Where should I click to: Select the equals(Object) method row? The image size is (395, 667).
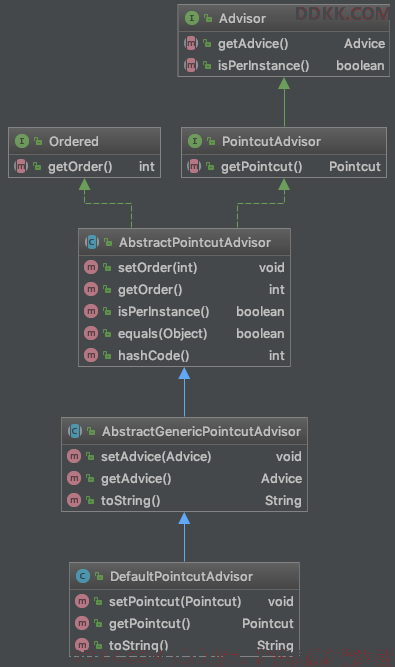(185, 334)
